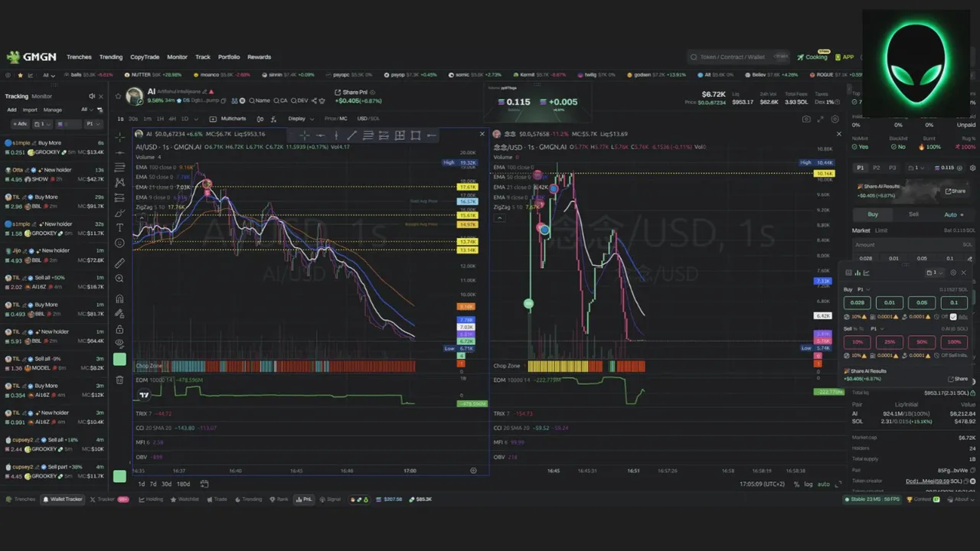Switch to Monitor tab in tracking panel

click(x=41, y=96)
